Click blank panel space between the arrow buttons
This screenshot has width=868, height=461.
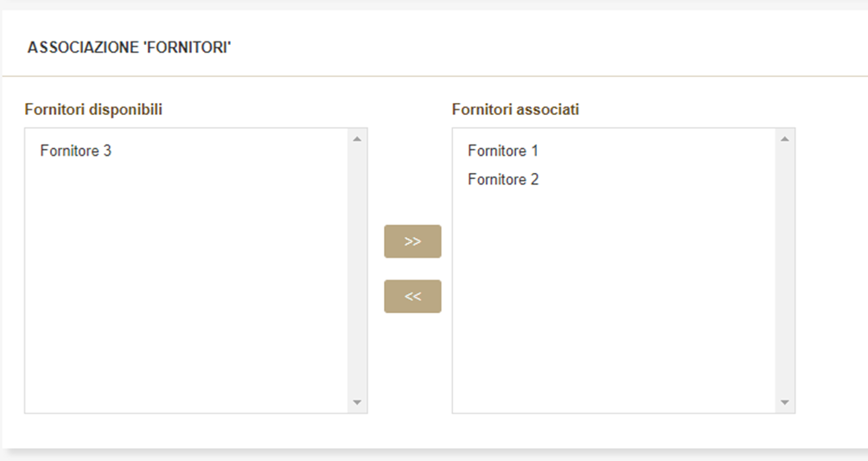412,269
